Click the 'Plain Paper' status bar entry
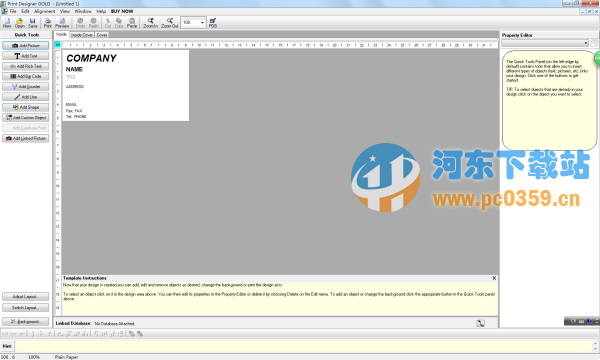Image resolution: width=600 pixels, height=360 pixels. (66, 357)
